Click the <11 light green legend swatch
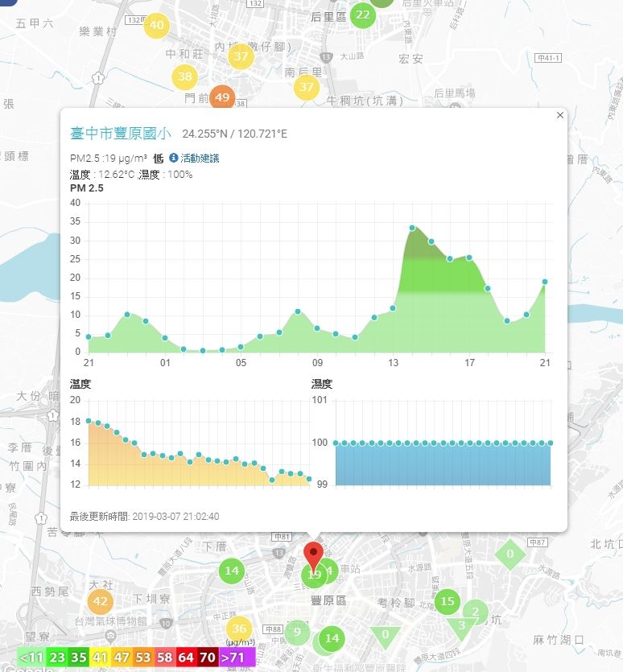The width and height of the screenshot is (623, 672). (x=31, y=657)
